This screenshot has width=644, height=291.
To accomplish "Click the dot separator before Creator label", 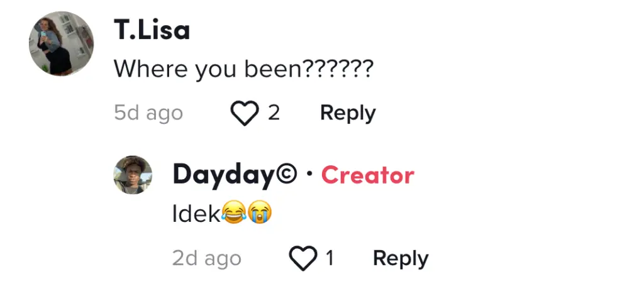I will pyautogui.click(x=309, y=175).
